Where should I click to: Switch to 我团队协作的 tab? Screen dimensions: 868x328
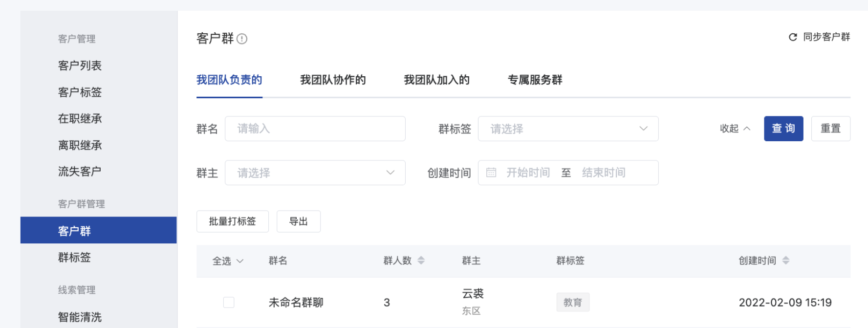[333, 80]
